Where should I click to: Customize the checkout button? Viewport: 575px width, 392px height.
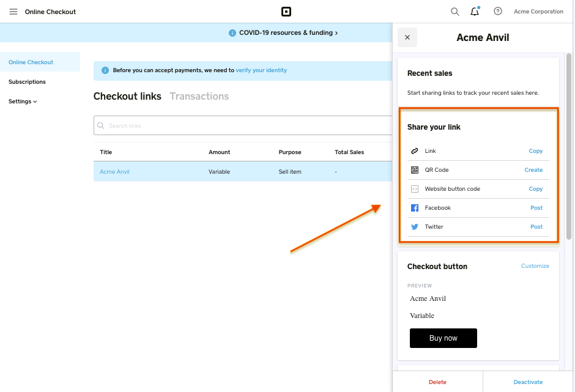[x=535, y=266]
